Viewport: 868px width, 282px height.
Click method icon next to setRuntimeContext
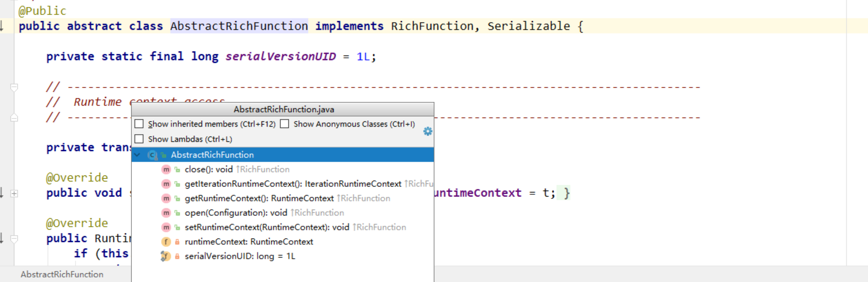[x=166, y=227]
